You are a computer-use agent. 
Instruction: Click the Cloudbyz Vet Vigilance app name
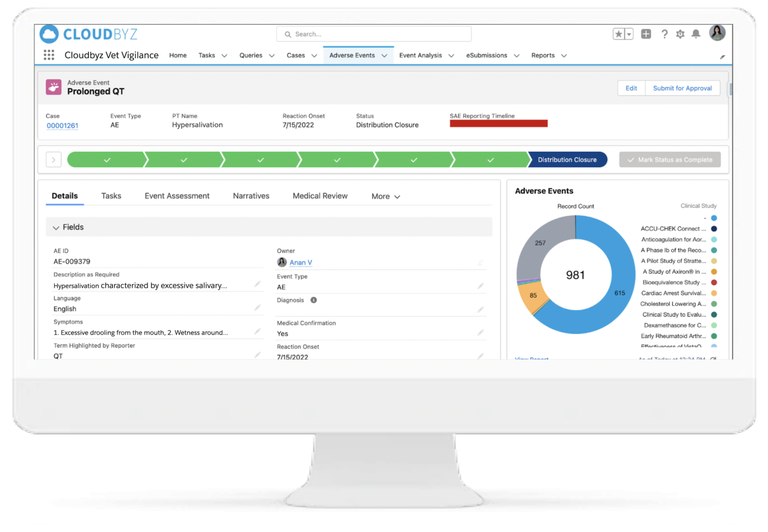point(111,55)
